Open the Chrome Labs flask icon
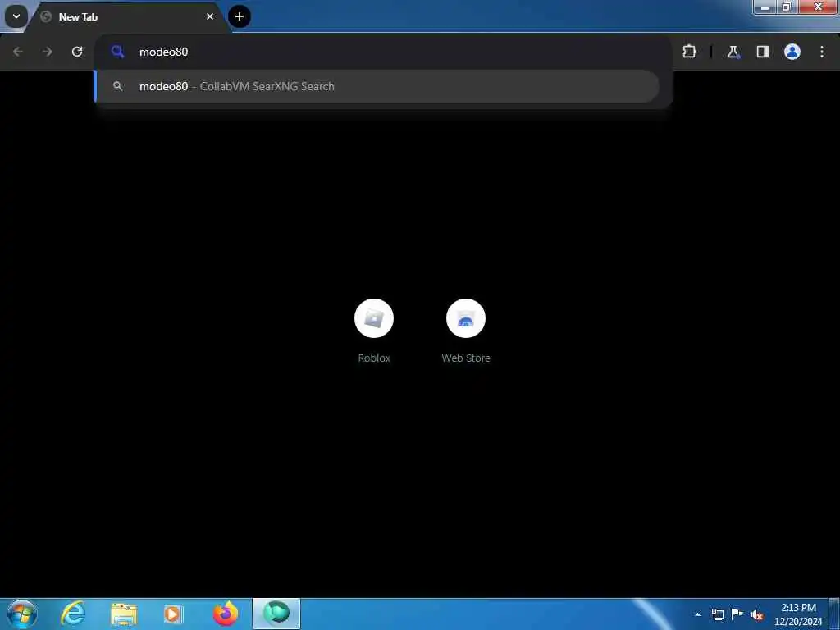This screenshot has width=840, height=630. tap(733, 52)
